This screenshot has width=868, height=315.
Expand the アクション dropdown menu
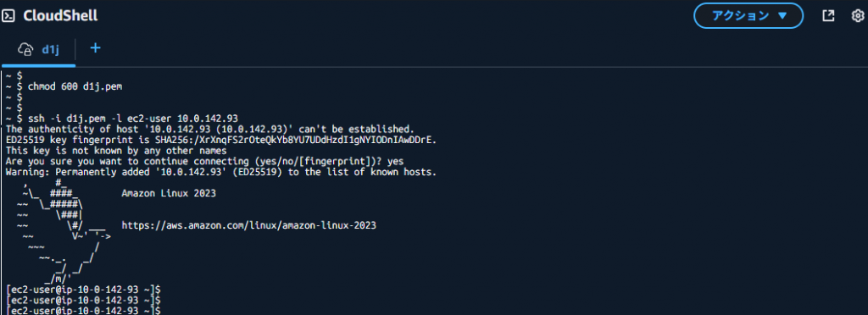[748, 15]
